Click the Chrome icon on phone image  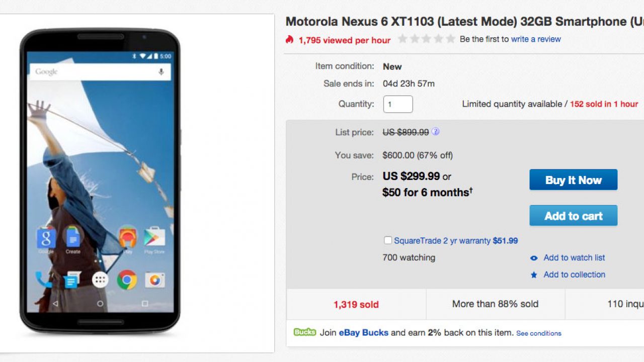click(x=127, y=280)
